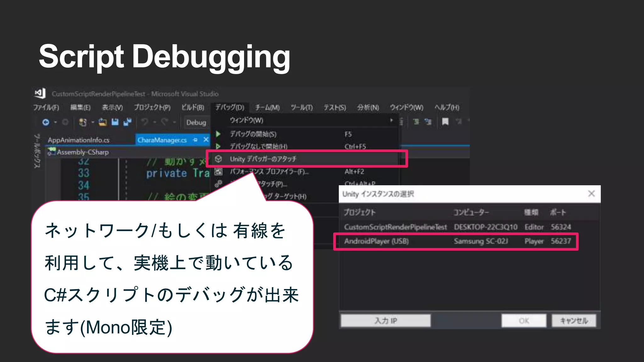Close the Unity インスタンスの選択 dialog
The width and height of the screenshot is (644, 362).
[x=591, y=194]
